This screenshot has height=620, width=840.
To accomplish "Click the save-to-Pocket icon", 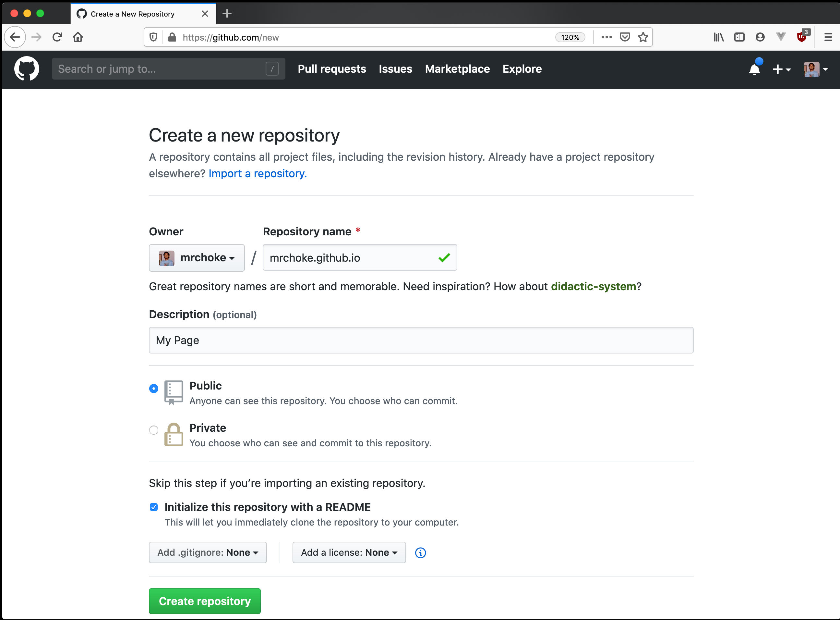I will coord(625,37).
